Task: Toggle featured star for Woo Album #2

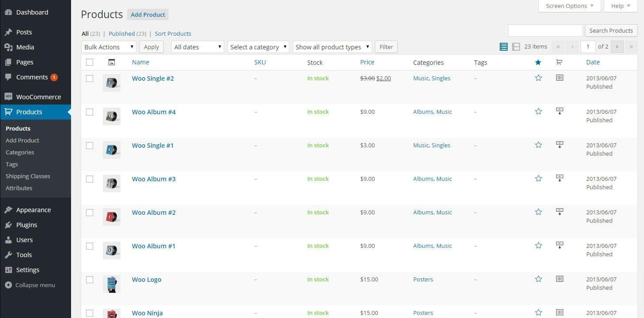Action: click(x=538, y=212)
